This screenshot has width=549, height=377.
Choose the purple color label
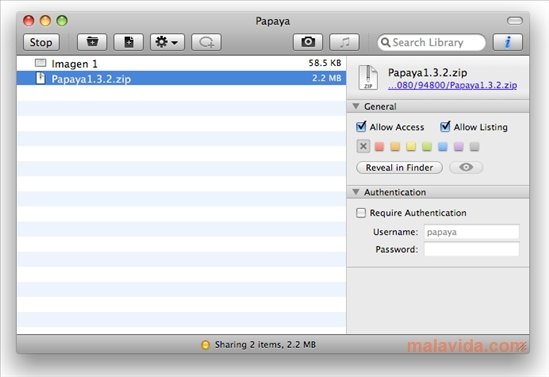pos(459,147)
